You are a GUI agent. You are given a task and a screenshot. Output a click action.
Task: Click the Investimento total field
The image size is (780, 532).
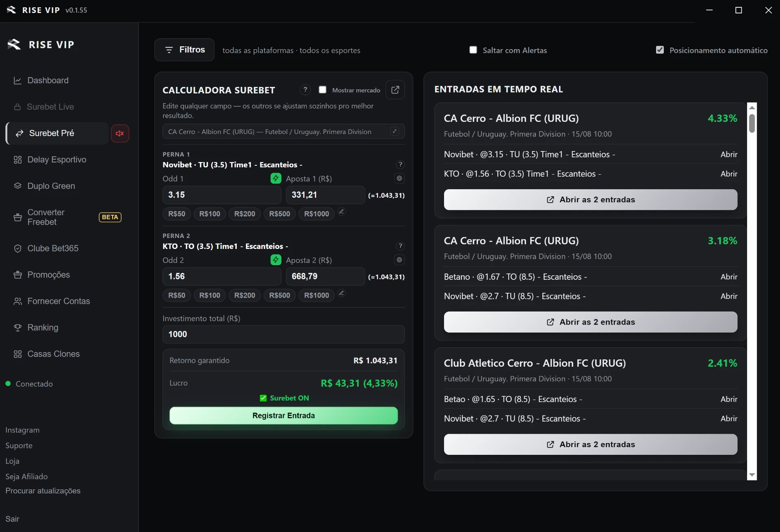tap(284, 334)
